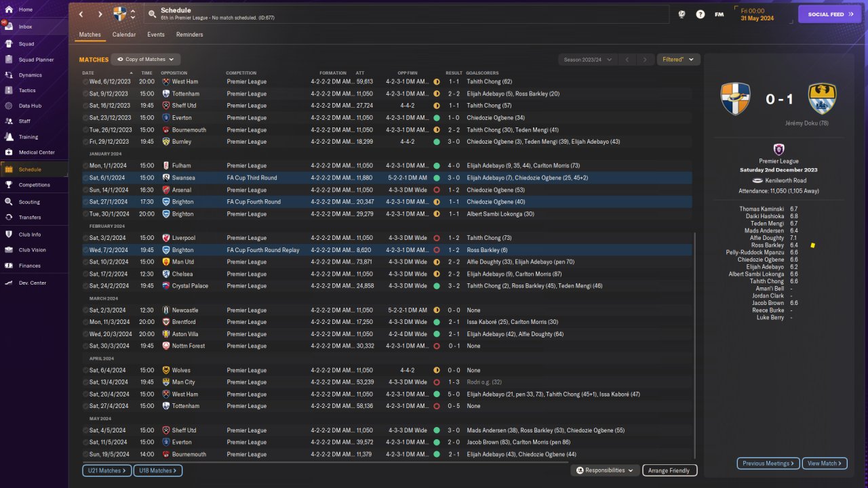This screenshot has width=868, height=488.
Task: Expand the Season 2023/24 dropdown
Action: coord(587,60)
